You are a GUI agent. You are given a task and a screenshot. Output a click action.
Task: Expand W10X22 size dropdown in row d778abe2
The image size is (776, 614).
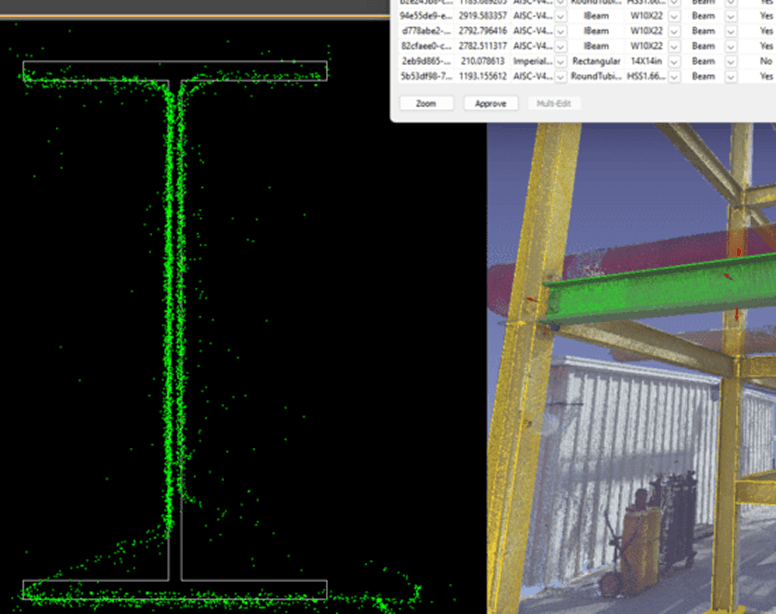(x=674, y=31)
